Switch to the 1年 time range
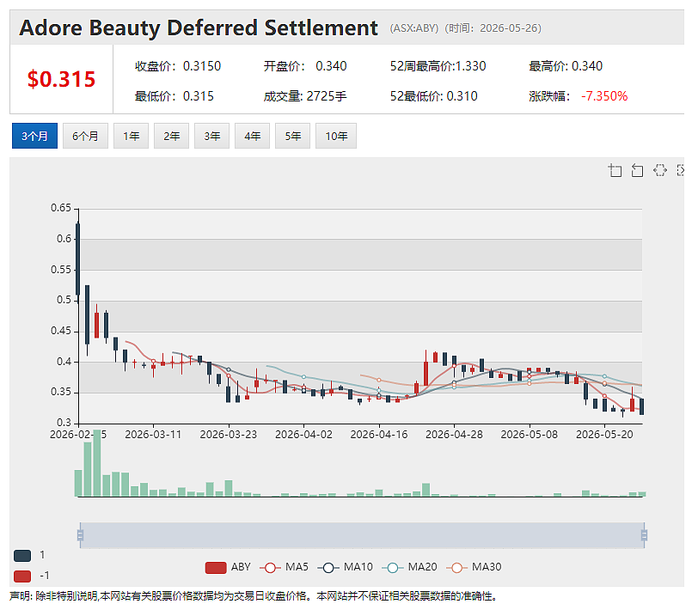 [131, 136]
